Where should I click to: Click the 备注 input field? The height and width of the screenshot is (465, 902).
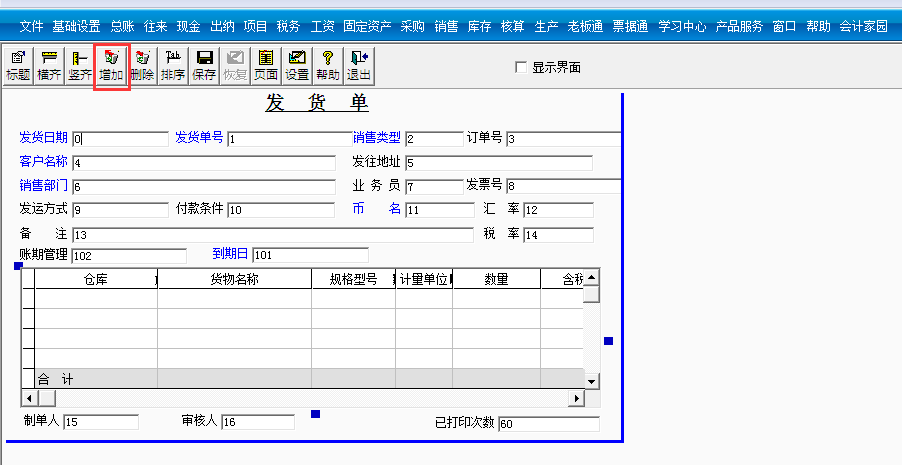(x=272, y=235)
